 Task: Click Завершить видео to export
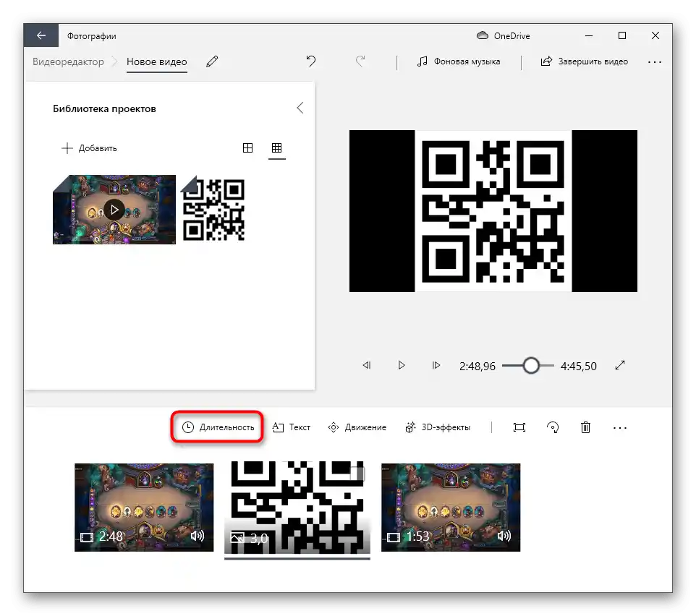pyautogui.click(x=584, y=61)
